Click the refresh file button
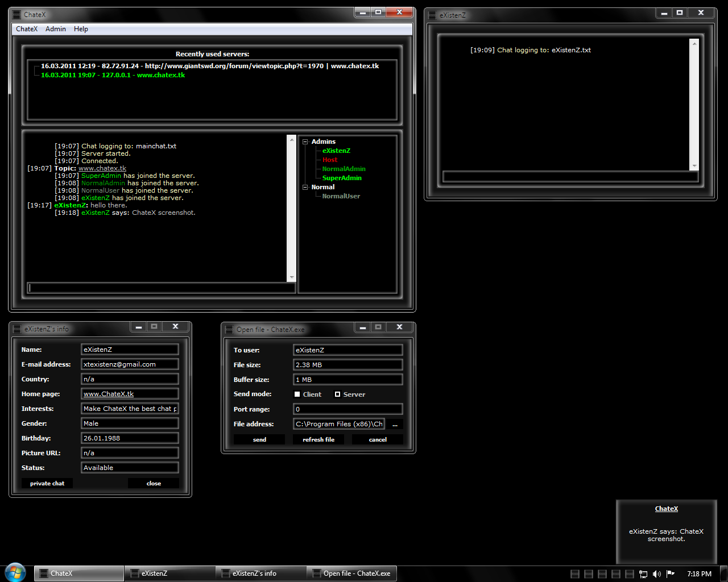The width and height of the screenshot is (728, 582). 318,440
